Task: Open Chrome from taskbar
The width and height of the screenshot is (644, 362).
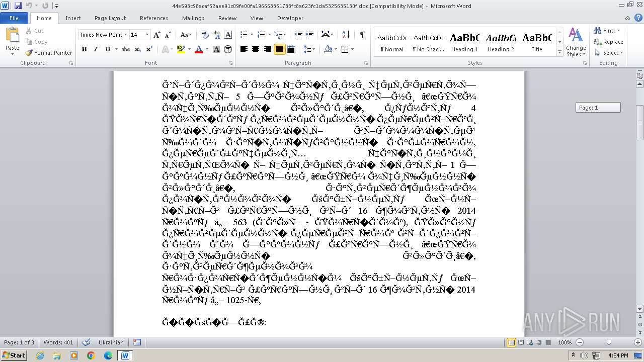Action: 91,355
